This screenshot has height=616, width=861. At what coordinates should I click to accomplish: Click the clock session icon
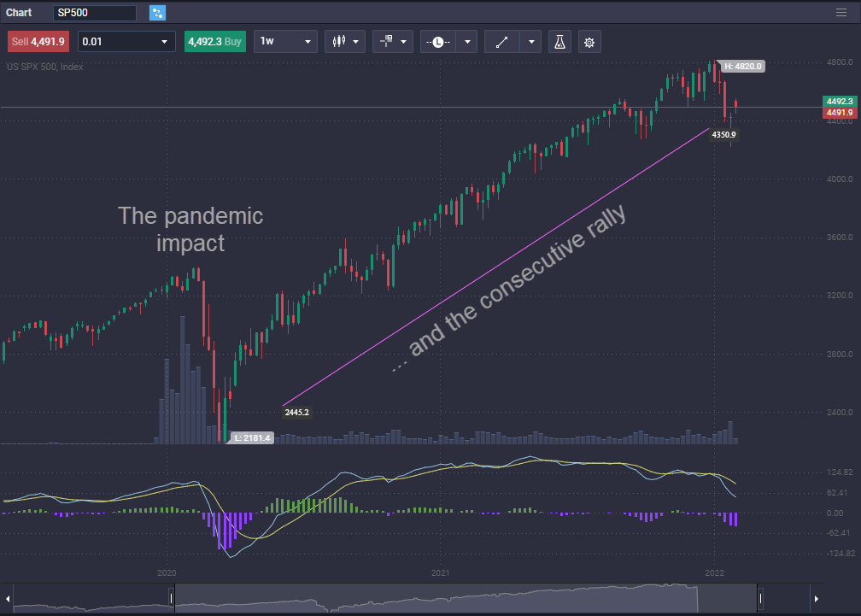[437, 41]
